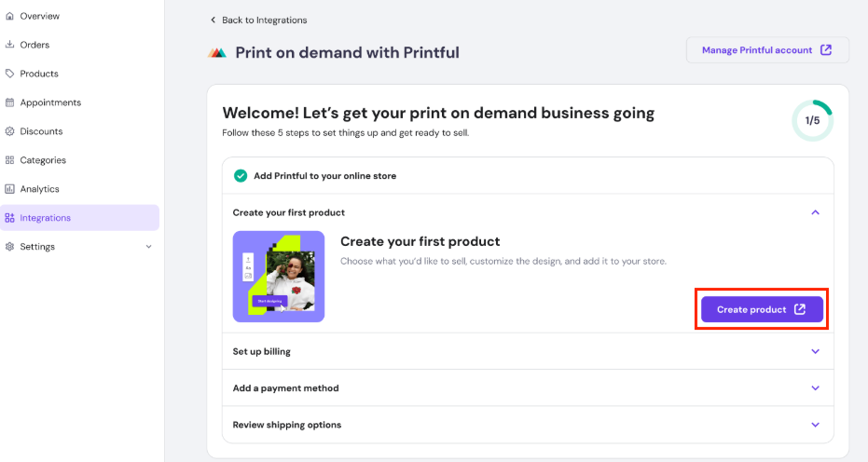868x462 pixels.
Task: Expand the Settings sidebar submenu chevron
Action: coord(148,247)
